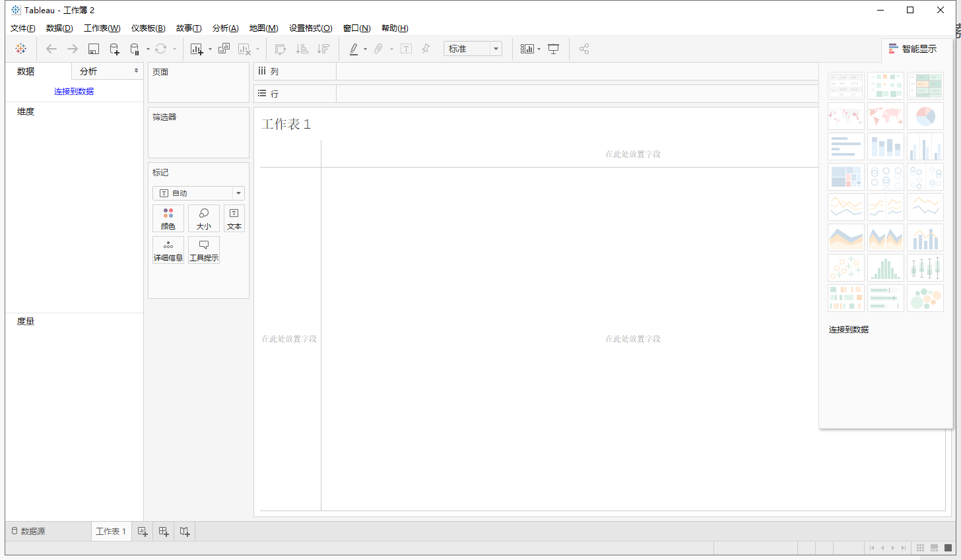
Task: Click the save workbook icon
Action: [x=93, y=48]
